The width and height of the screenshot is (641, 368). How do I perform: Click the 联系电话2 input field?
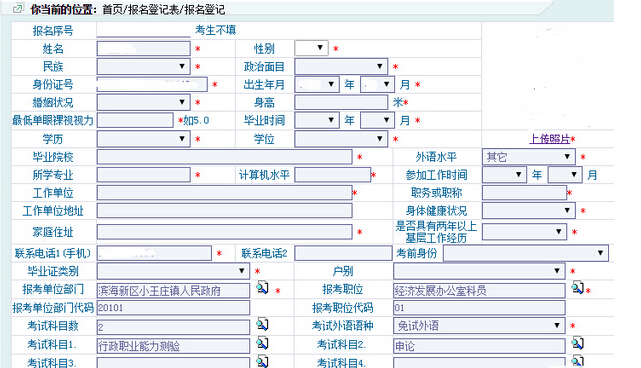tap(343, 254)
